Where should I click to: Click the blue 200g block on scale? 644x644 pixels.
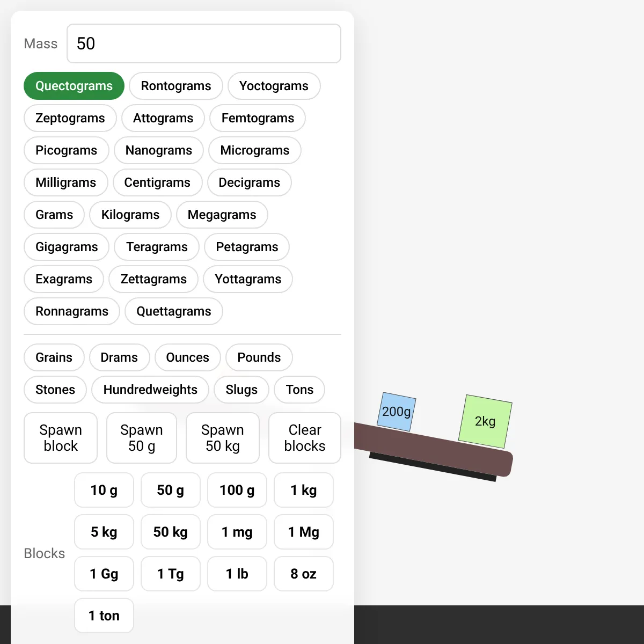(397, 412)
